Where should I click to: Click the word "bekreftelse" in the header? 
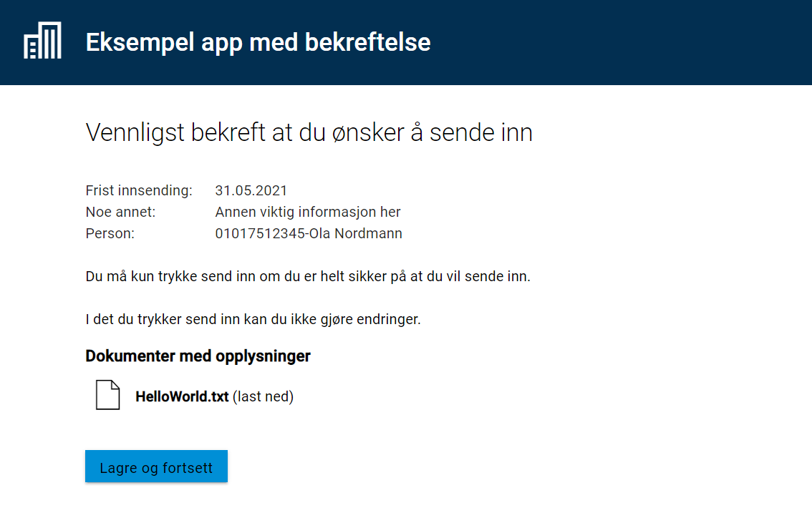(x=367, y=42)
